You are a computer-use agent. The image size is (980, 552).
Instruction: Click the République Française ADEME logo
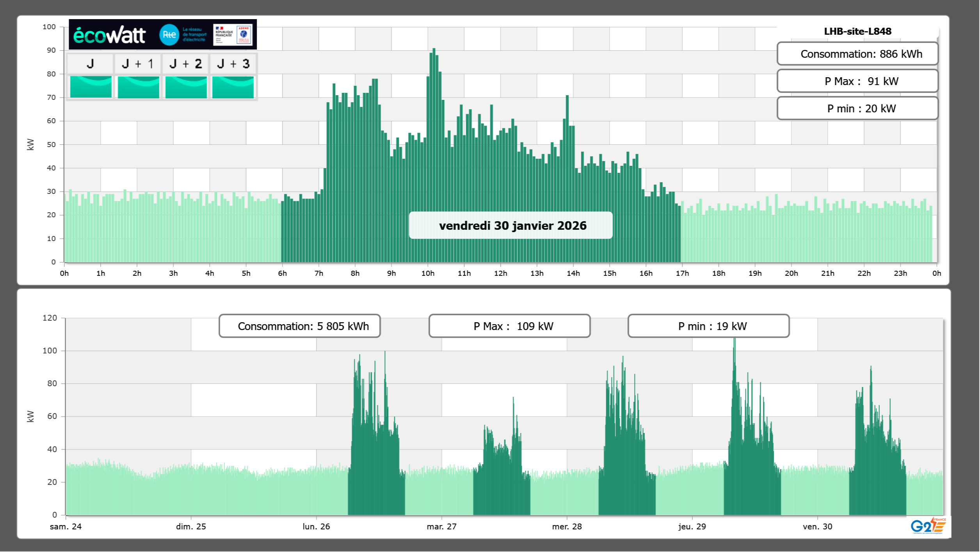click(233, 35)
